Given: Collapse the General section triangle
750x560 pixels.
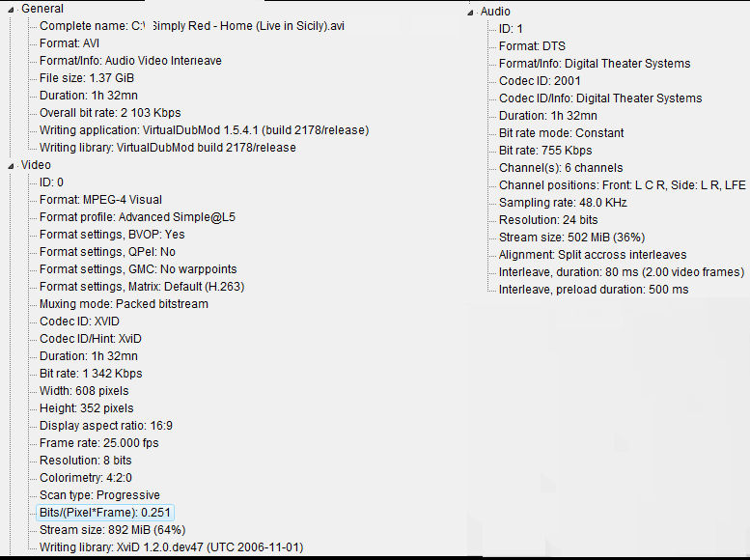Looking at the screenshot, I should pyautogui.click(x=11, y=10).
